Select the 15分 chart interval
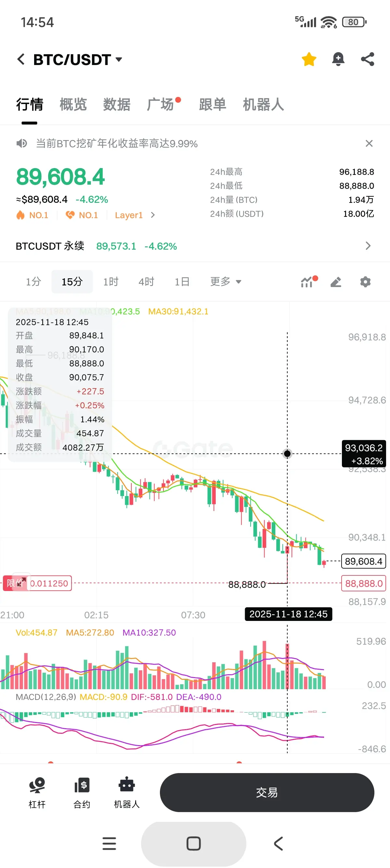This screenshot has height=868, width=390. 72,282
